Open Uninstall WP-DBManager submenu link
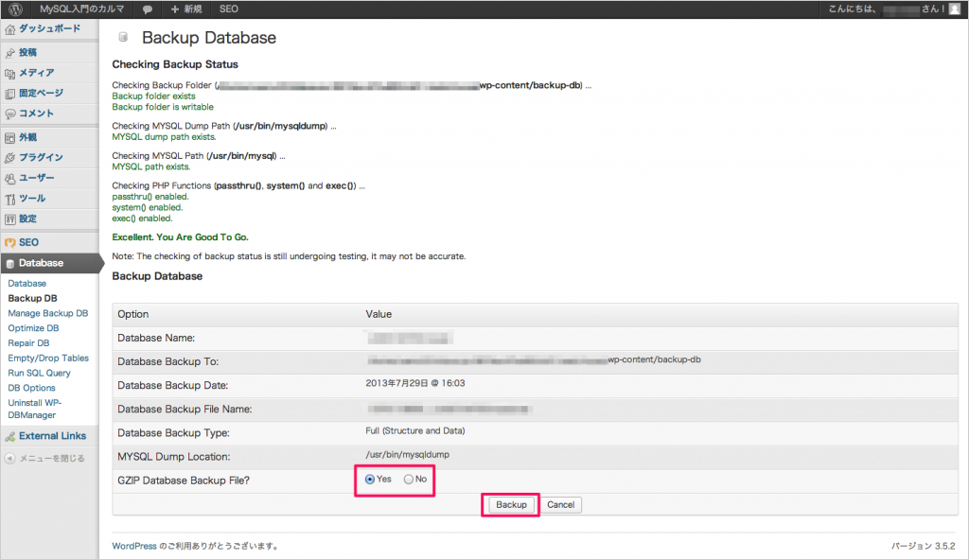 click(35, 410)
